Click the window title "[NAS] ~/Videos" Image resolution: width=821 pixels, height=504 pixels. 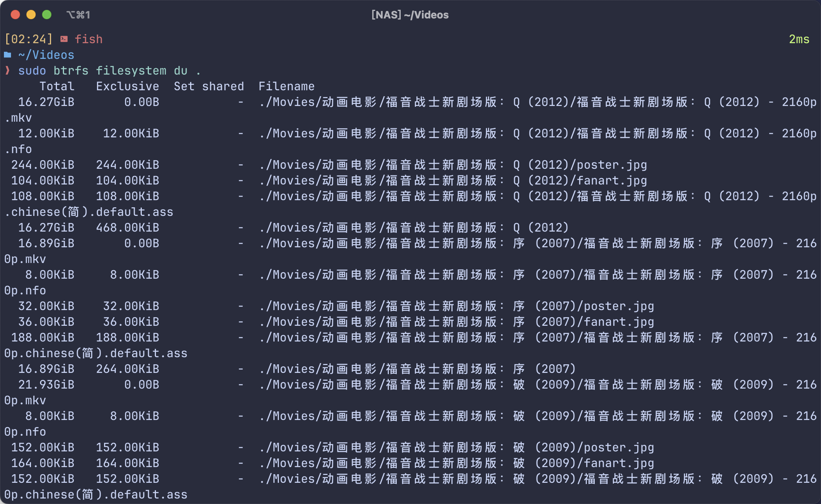410,15
